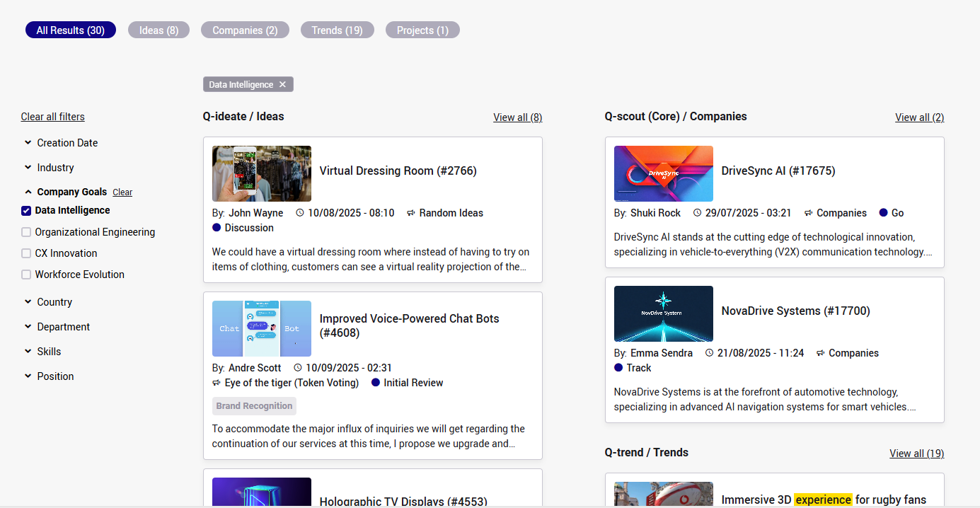Enable the CX Innovation checkbox
This screenshot has height=508, width=980.
pyautogui.click(x=26, y=253)
